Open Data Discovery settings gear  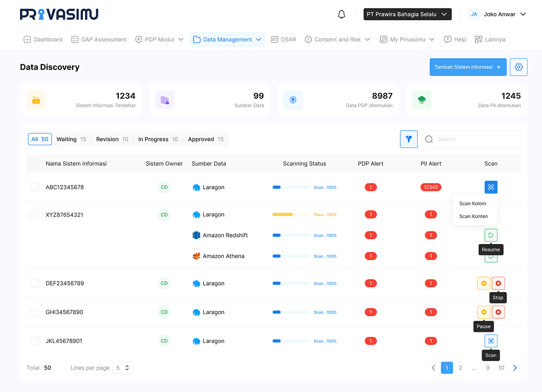coord(519,67)
